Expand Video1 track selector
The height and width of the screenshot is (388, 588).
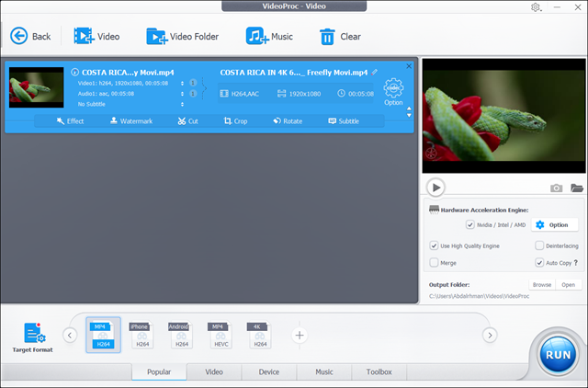coord(182,84)
